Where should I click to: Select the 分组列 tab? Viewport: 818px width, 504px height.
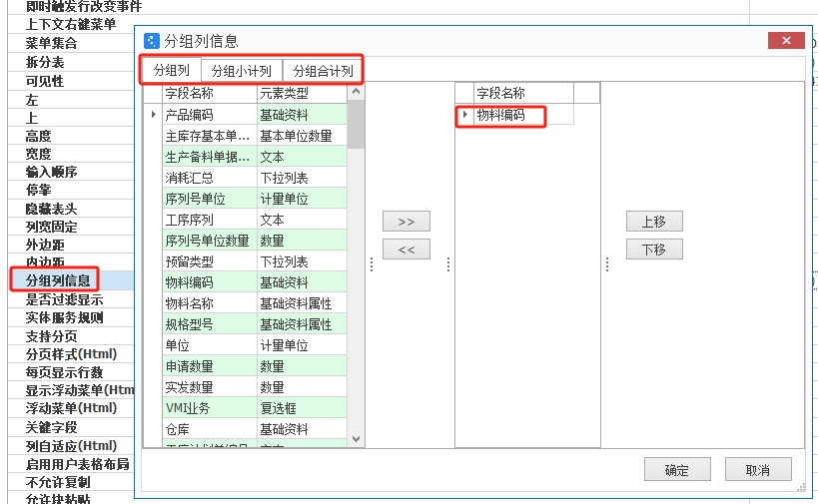pyautogui.click(x=172, y=71)
